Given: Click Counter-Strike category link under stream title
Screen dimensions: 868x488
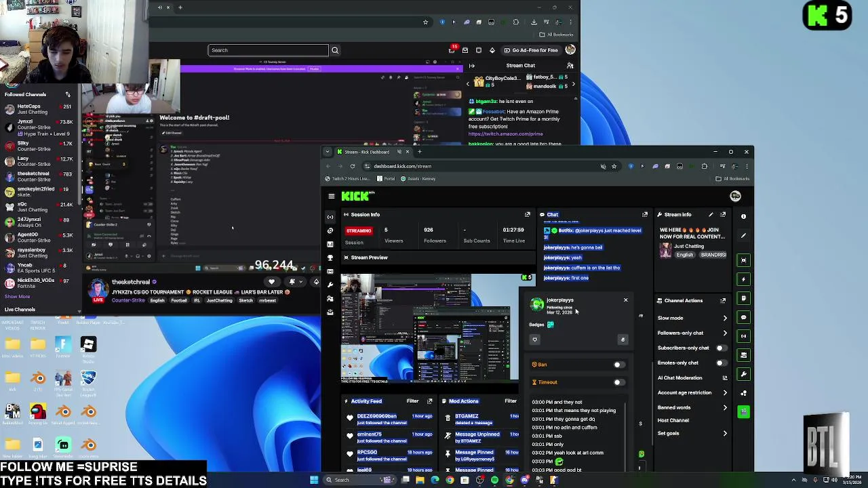Looking at the screenshot, I should [x=127, y=300].
